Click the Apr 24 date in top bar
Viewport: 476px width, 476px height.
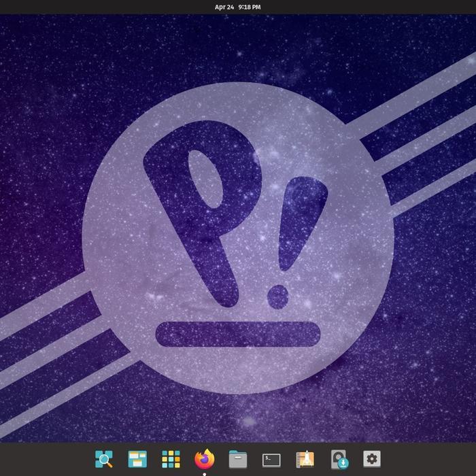coord(224,7)
